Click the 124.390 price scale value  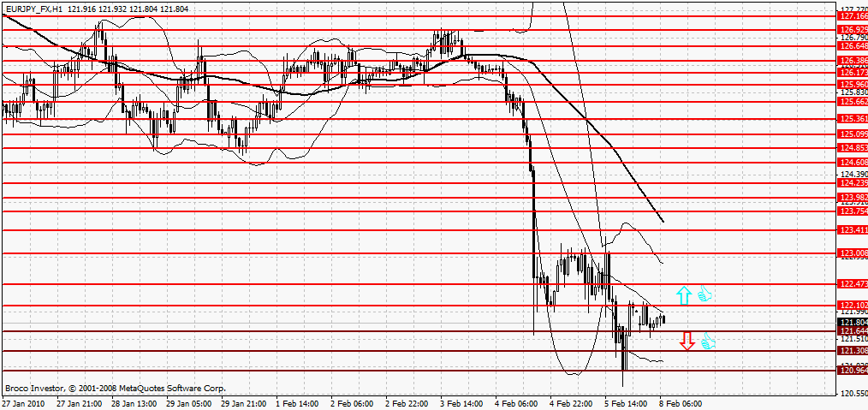[853, 173]
